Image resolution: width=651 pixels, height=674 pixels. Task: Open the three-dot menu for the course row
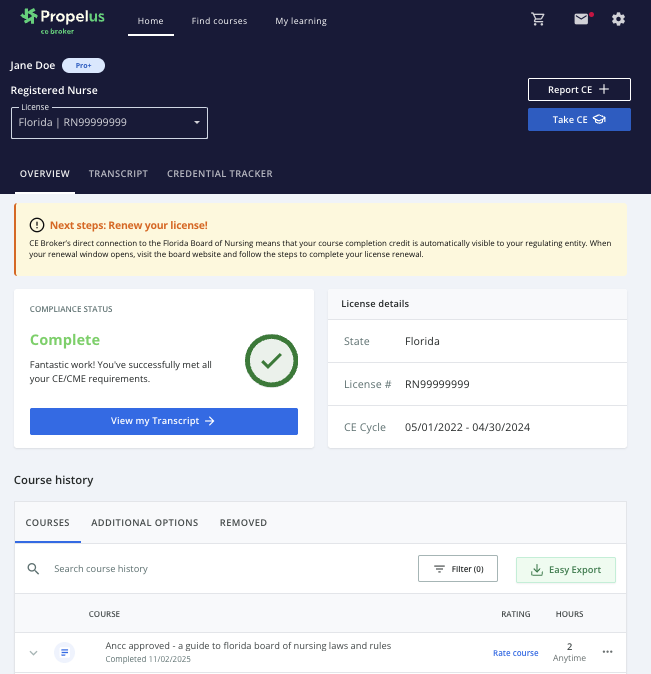pos(607,652)
